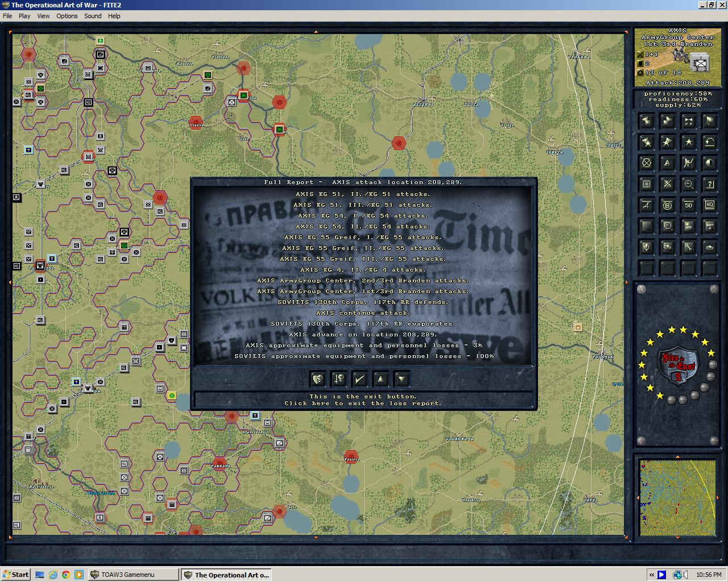Click the Soviet losses 100% report line
728x582 pixels.
pyautogui.click(x=364, y=356)
